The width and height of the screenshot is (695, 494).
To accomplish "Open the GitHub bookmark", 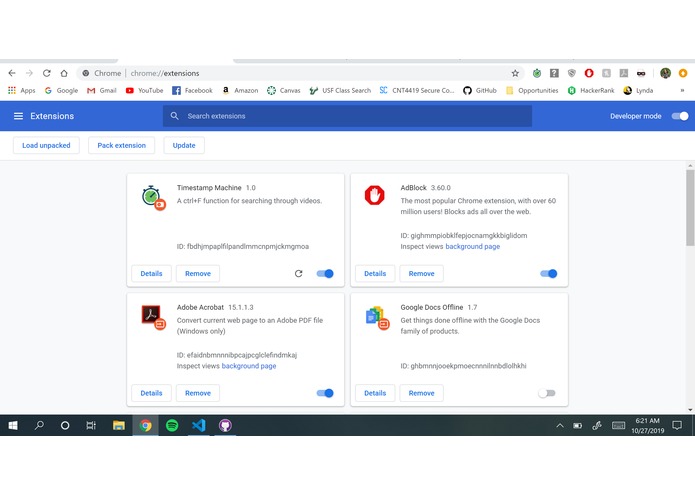I will click(480, 90).
